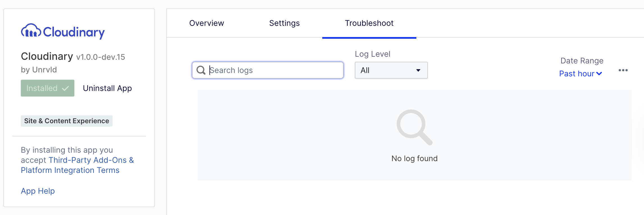The height and width of the screenshot is (215, 644).
Task: Click the search icon in the logs search bar
Action: 201,70
